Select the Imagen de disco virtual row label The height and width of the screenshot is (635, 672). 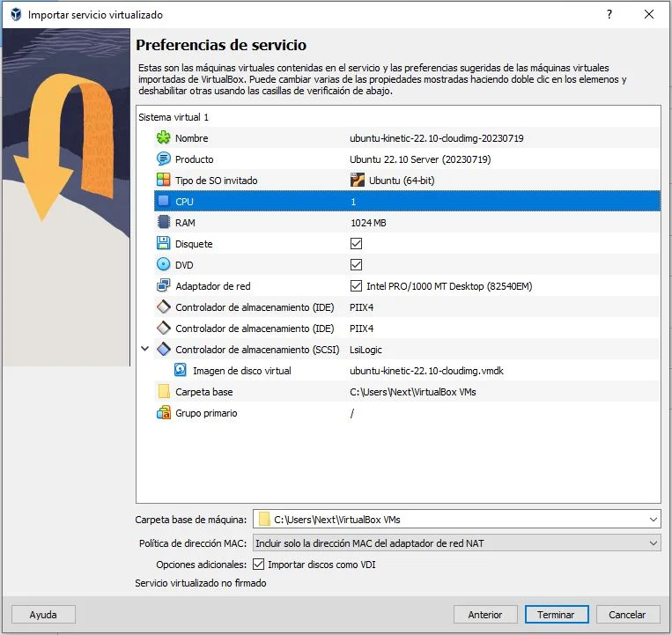(242, 371)
